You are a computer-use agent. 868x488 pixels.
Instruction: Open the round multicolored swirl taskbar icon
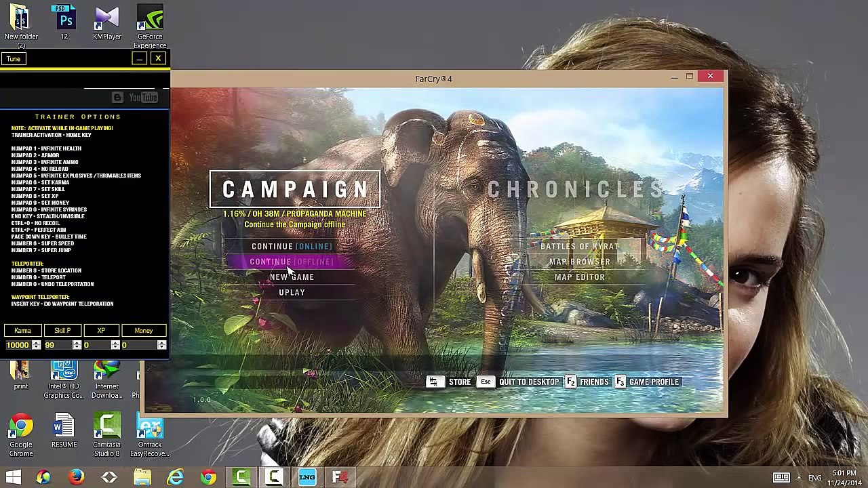43,477
